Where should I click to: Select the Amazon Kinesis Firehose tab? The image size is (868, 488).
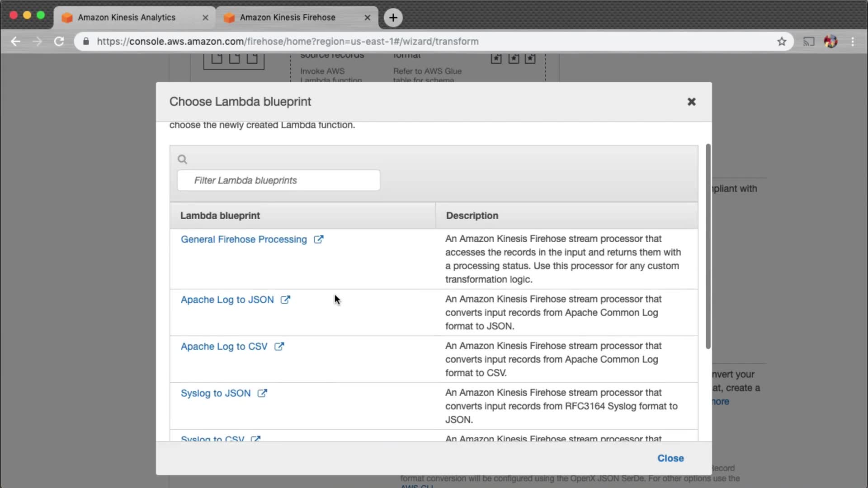(288, 18)
